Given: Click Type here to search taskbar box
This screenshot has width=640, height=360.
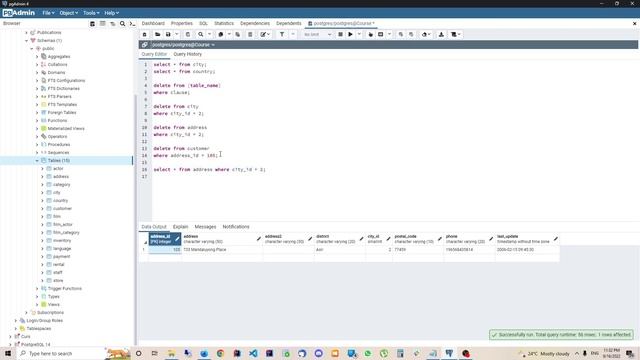Looking at the screenshot, I should [x=61, y=353].
